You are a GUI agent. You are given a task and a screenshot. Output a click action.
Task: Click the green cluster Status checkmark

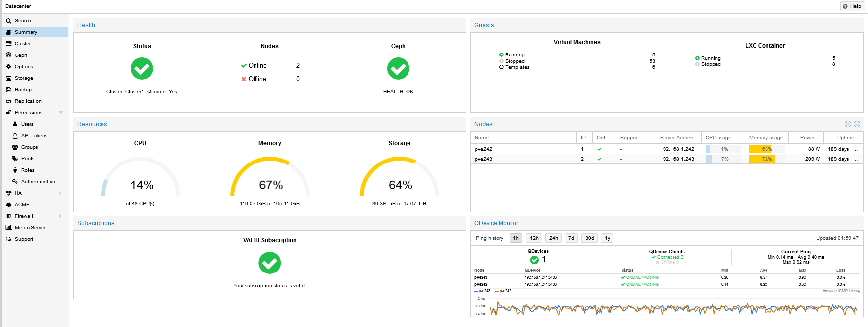142,69
